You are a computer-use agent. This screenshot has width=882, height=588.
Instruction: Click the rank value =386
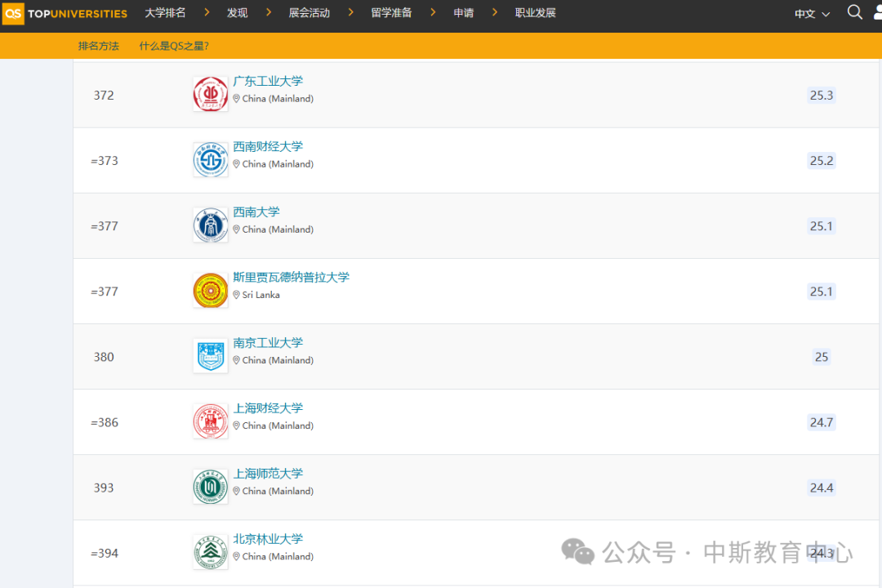coord(105,422)
